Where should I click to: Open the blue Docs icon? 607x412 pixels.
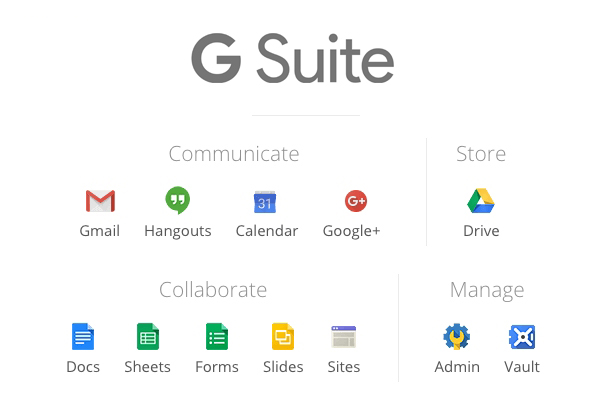[82, 337]
